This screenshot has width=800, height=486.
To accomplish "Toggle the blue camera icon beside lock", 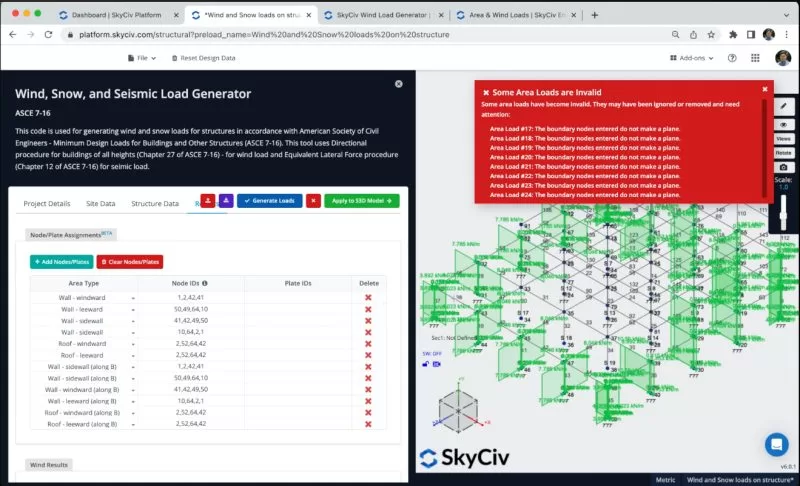I will pyautogui.click(x=436, y=364).
